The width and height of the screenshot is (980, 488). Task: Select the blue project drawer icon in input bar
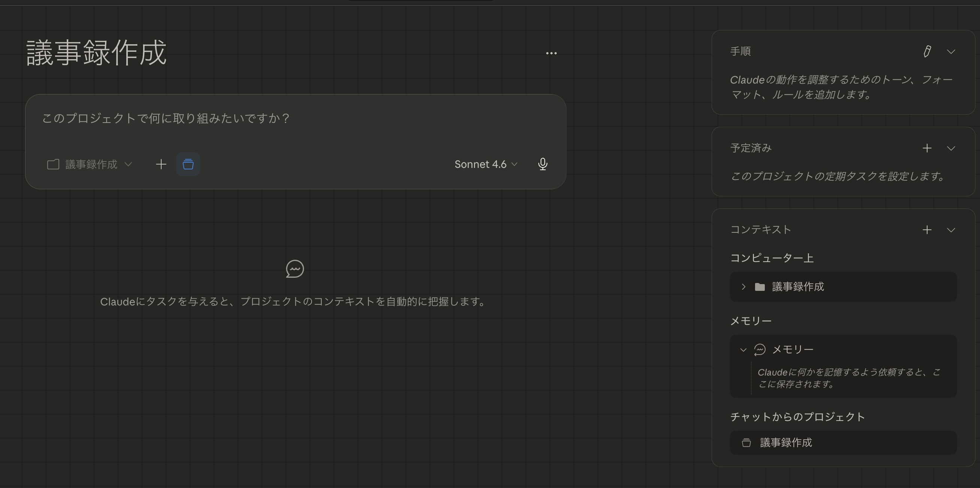click(188, 164)
